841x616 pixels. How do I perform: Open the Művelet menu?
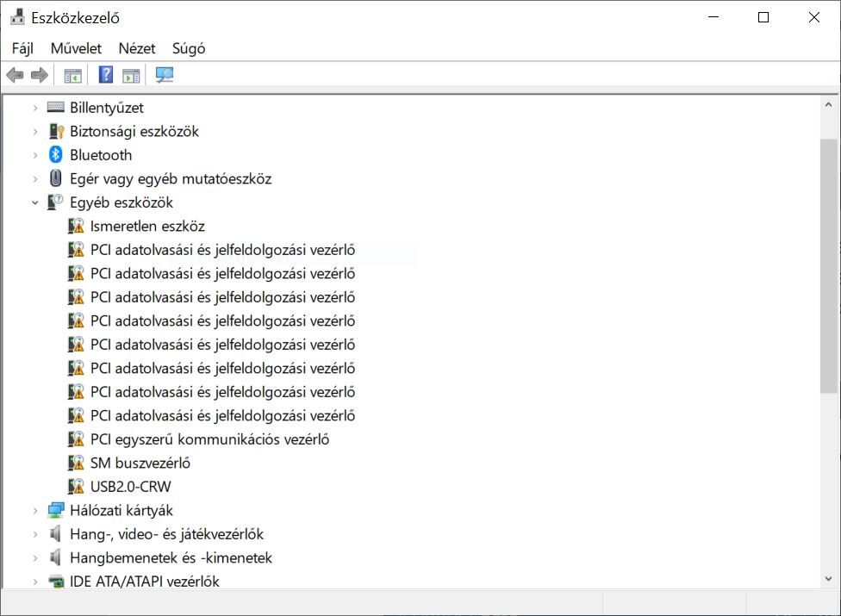(76, 48)
